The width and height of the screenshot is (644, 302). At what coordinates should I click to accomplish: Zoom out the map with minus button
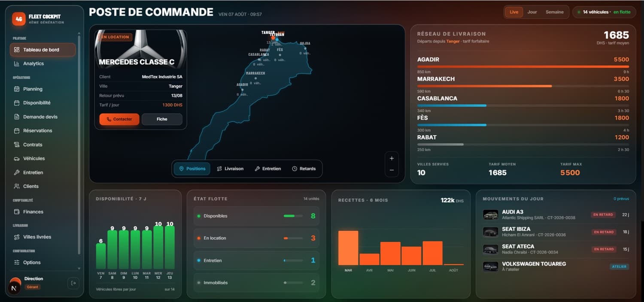[x=392, y=170]
